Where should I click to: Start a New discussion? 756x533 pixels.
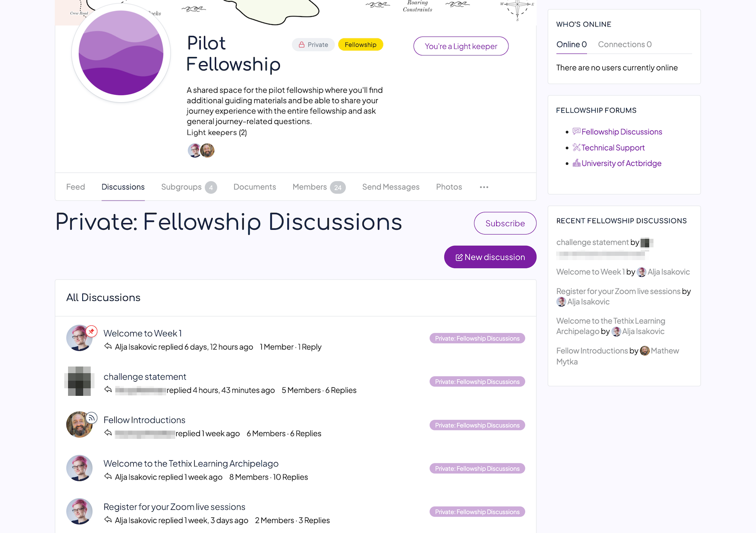coord(490,257)
